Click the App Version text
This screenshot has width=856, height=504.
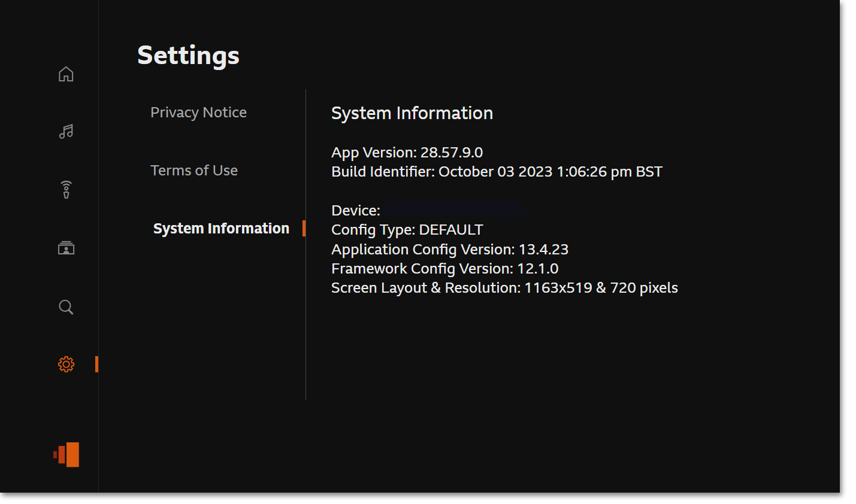point(407,152)
